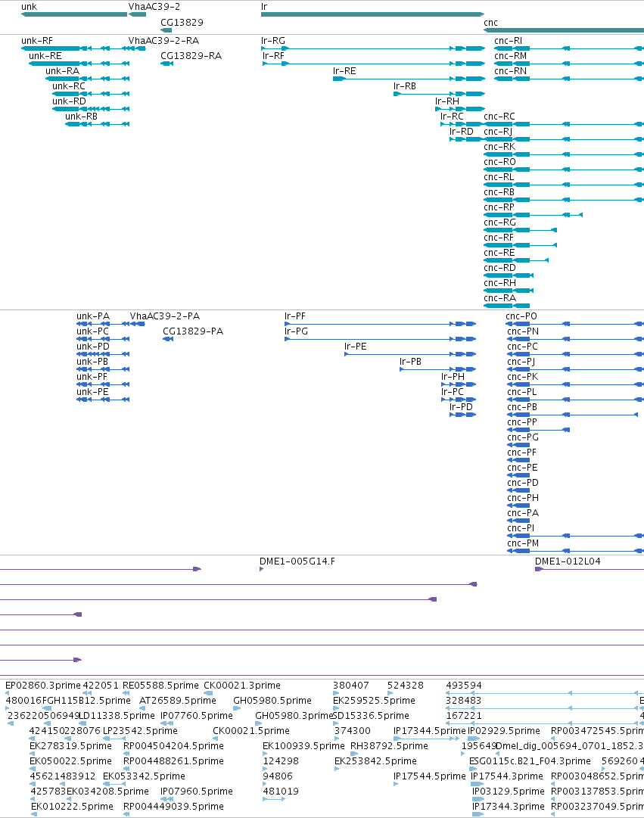Click EST AT26589.5prime
Image resolution: width=644 pixels, height=818 pixels.
tap(177, 701)
